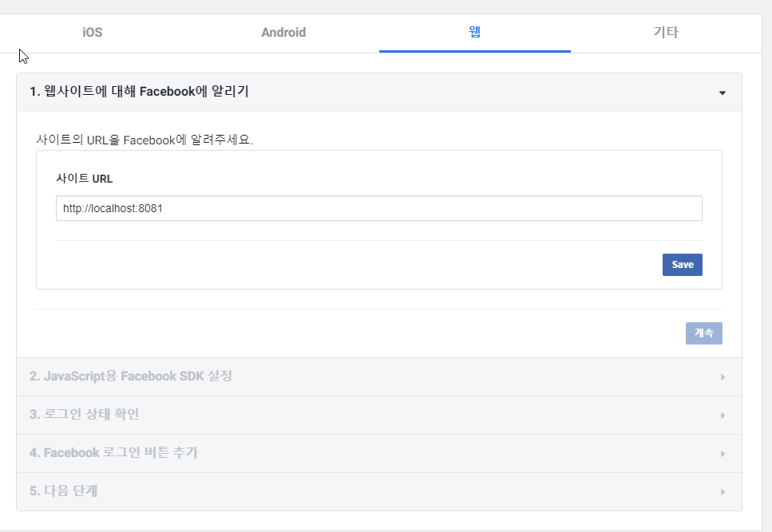The height and width of the screenshot is (532, 772).
Task: Click the 계속 continue button
Action: (703, 333)
